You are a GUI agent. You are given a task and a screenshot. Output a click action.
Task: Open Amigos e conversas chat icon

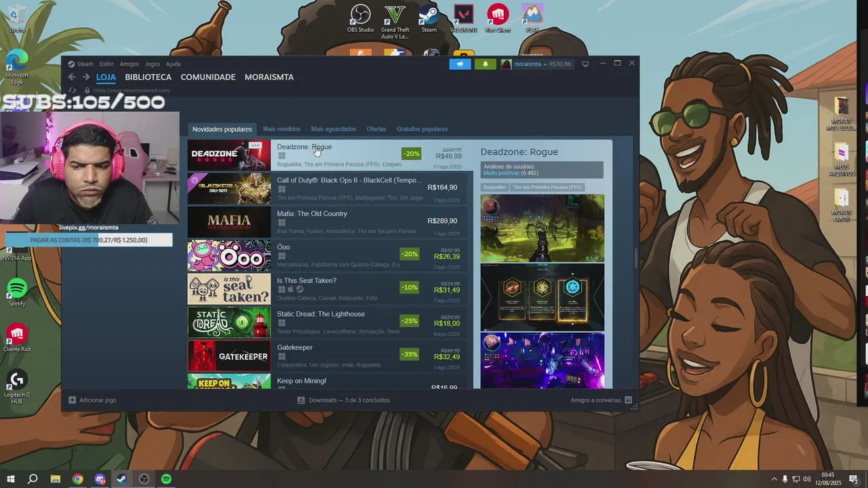tap(629, 400)
